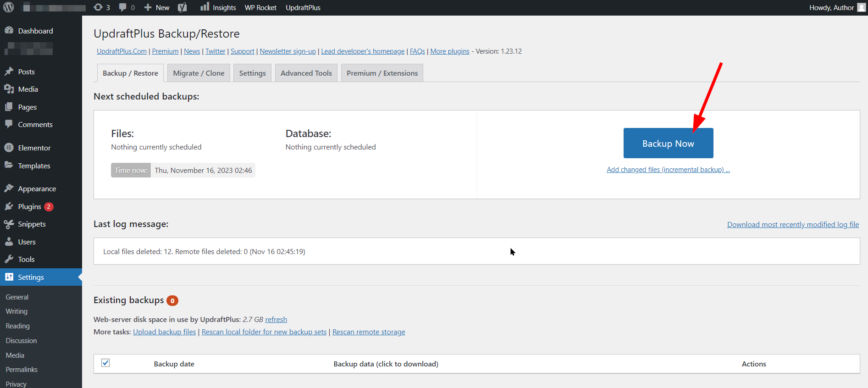Open Lead developer's homepage link
This screenshot has width=868, height=388.
click(363, 51)
